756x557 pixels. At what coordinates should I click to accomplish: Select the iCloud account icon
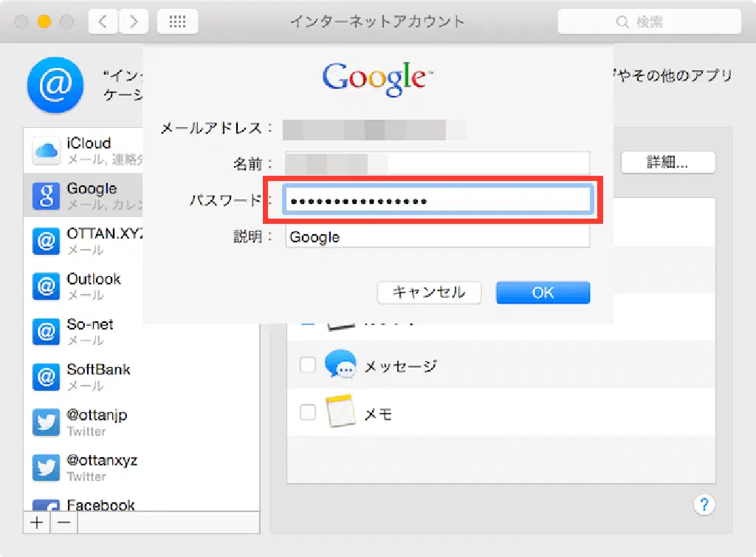[46, 151]
